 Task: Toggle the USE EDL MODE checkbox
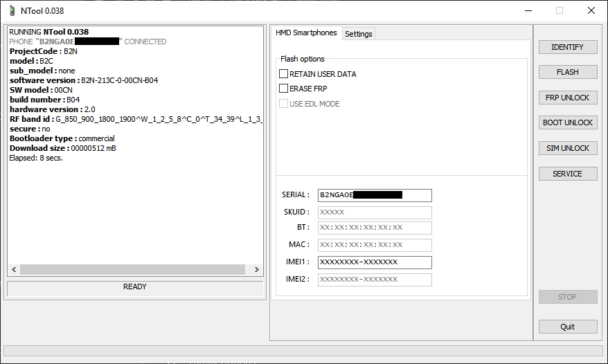coord(283,104)
